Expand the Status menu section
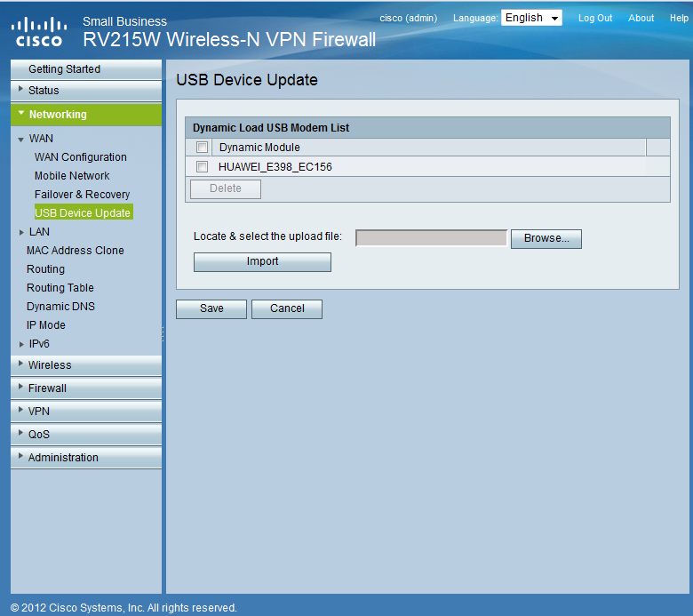The width and height of the screenshot is (693, 616). (43, 91)
